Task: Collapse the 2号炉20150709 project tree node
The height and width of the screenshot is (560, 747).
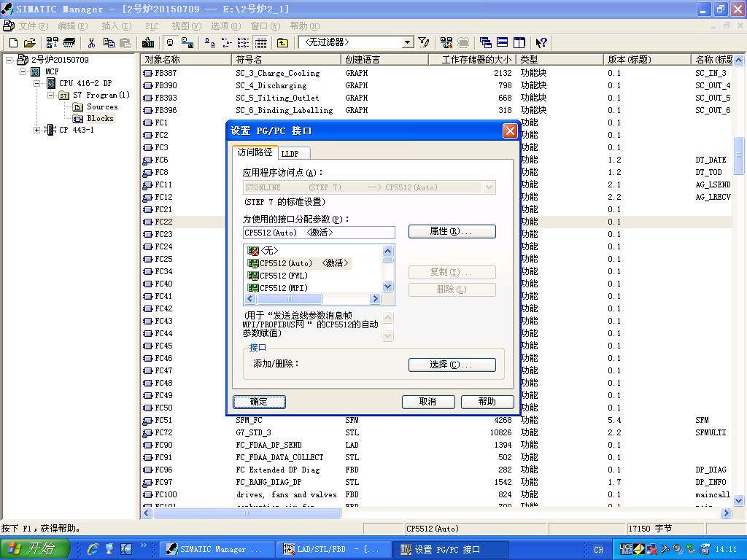Action: pyautogui.click(x=9, y=60)
